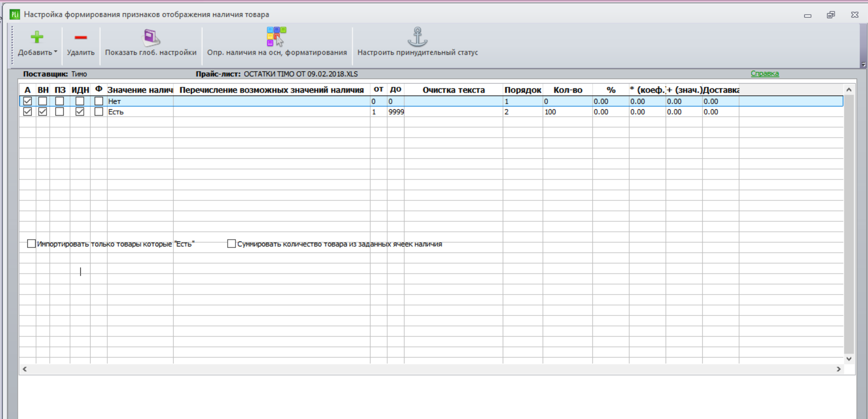Click the price list name ОСТАТКИ ТІМО text
Image resolution: width=868 pixels, height=419 pixels.
(x=301, y=74)
